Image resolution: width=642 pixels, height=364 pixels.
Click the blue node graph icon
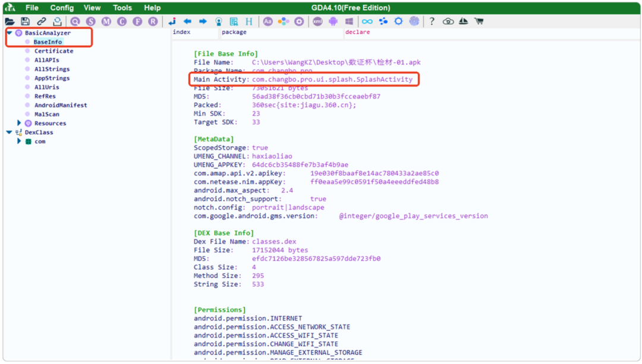[383, 21]
